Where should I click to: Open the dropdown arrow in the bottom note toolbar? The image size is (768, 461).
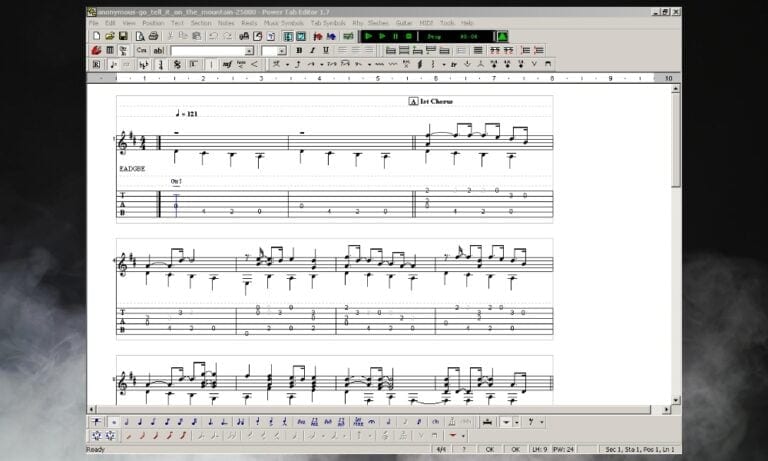pos(517,422)
